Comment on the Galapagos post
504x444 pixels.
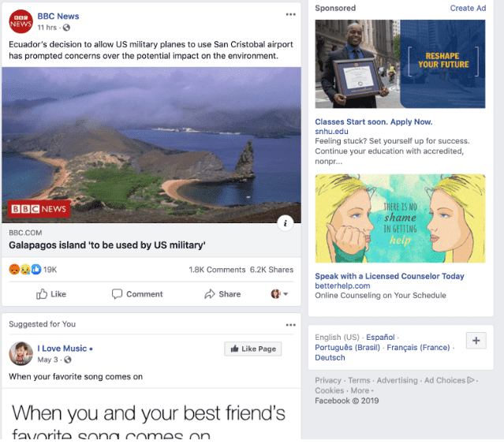click(x=137, y=294)
